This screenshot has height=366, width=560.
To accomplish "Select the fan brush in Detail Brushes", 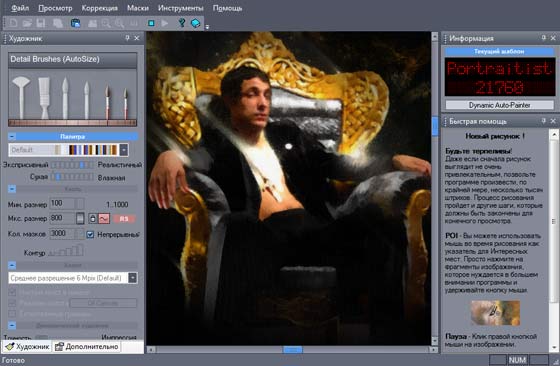I will pyautogui.click(x=21, y=97).
